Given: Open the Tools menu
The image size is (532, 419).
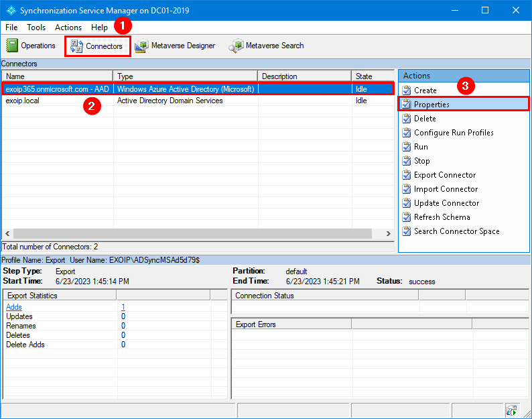Looking at the screenshot, I should [36, 27].
